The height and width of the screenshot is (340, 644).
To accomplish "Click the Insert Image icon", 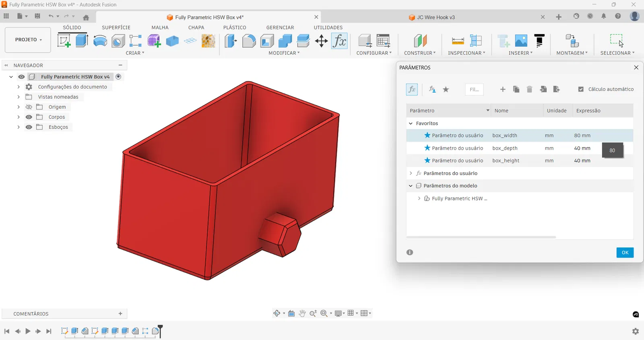I will [521, 41].
